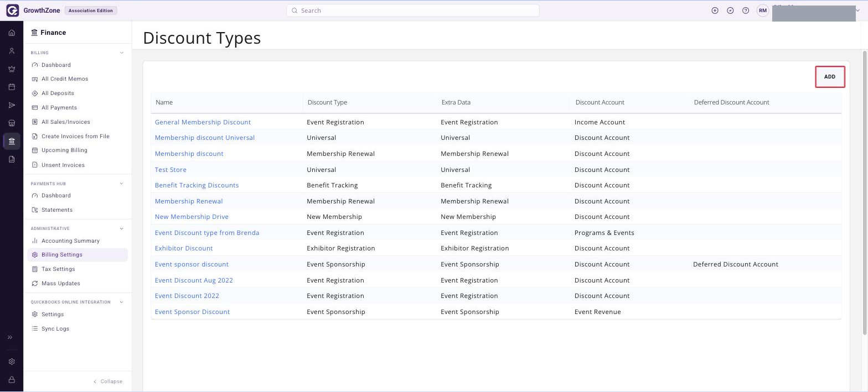Open the question mark help icon
This screenshot has width=868, height=392.
[746, 11]
